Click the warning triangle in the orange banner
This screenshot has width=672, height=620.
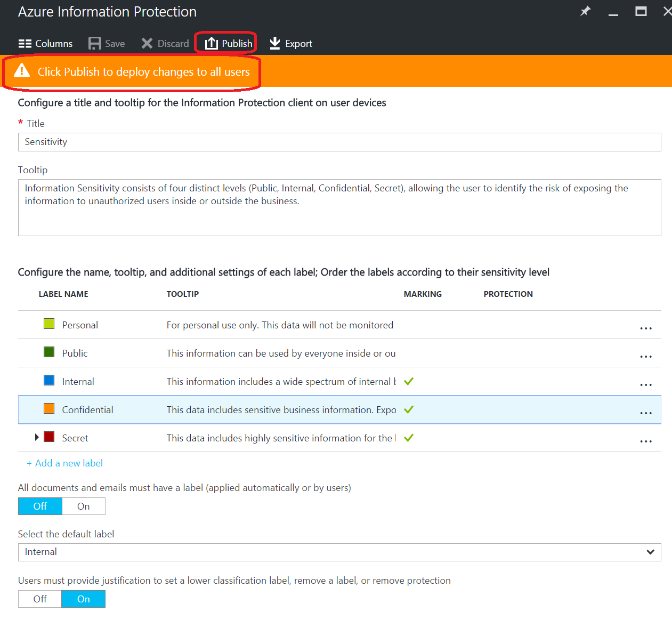coord(21,70)
